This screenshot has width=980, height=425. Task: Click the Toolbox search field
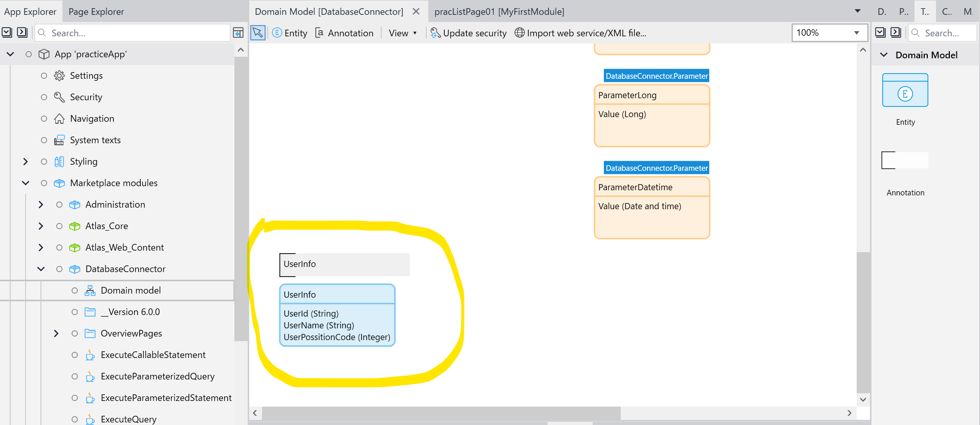click(943, 33)
